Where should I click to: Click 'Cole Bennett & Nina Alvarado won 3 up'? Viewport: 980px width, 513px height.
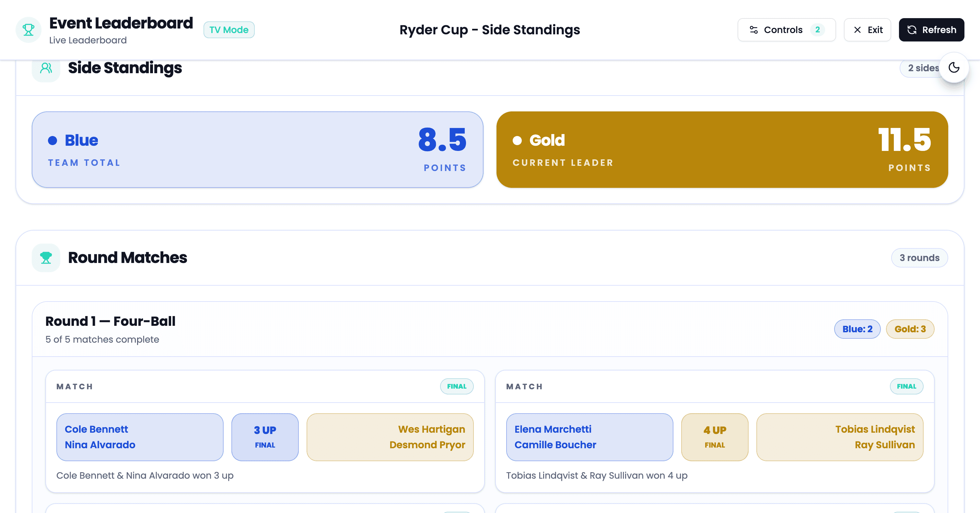tap(145, 475)
